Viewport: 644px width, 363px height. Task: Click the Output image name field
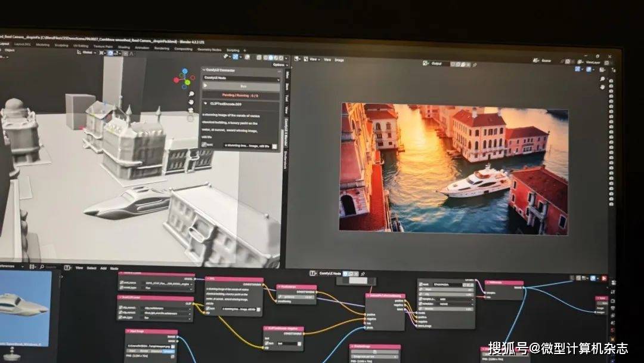pos(439,64)
